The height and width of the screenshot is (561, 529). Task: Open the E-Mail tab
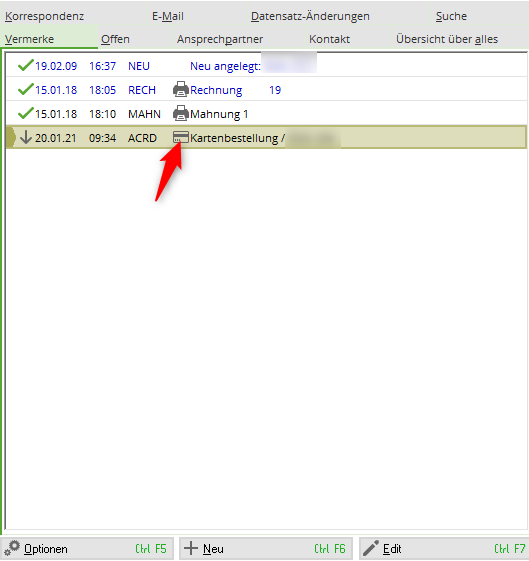(168, 16)
